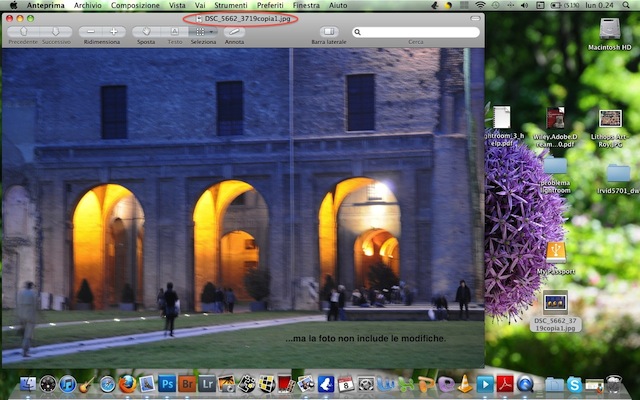
Task: Launch Safari from the Dock
Action: click(x=107, y=384)
